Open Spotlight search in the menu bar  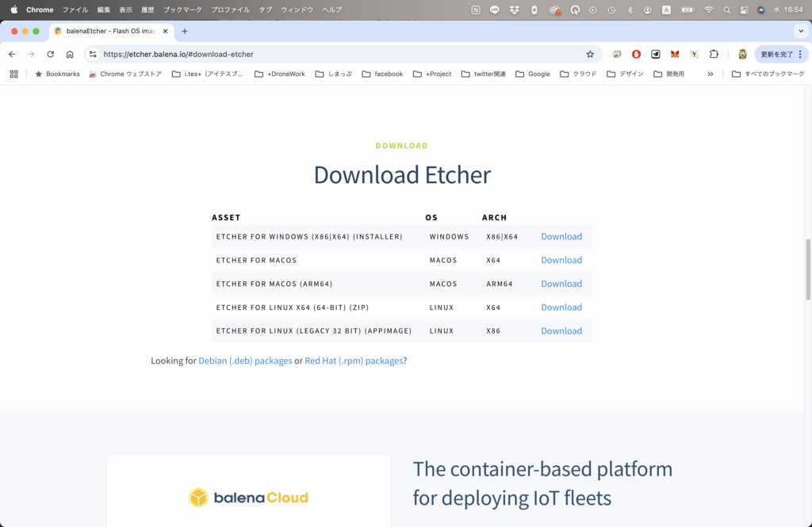click(x=726, y=10)
